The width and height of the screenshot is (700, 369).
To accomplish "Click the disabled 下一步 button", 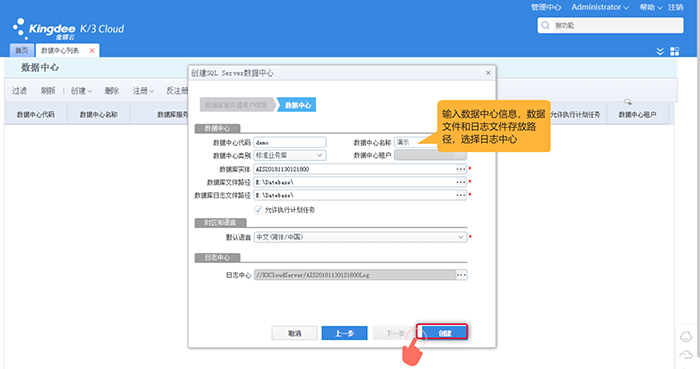I will click(x=395, y=333).
